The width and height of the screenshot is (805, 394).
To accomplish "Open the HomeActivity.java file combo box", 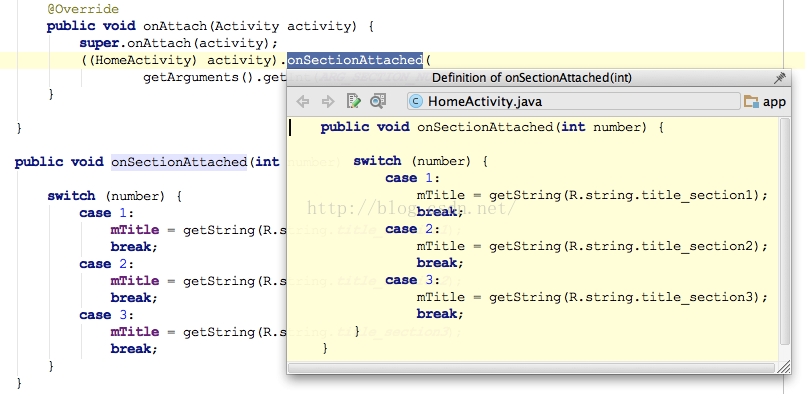I will pos(573,102).
